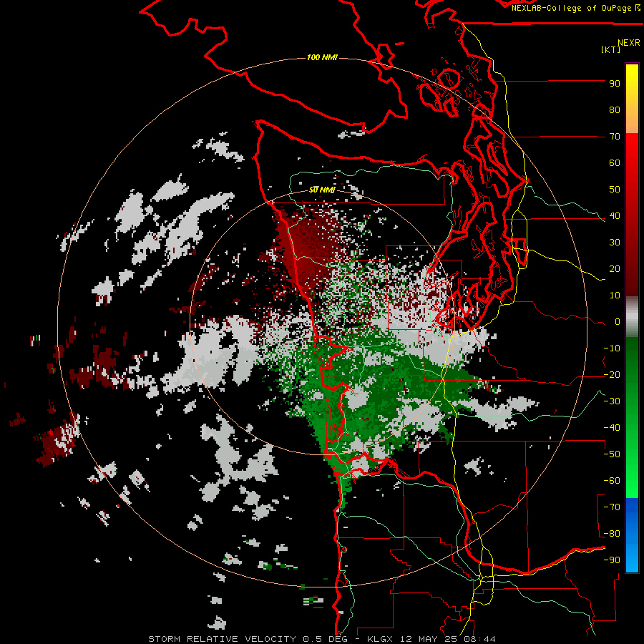Click the NEXR label above the color scale
644x644 pixels.
[x=629, y=43]
